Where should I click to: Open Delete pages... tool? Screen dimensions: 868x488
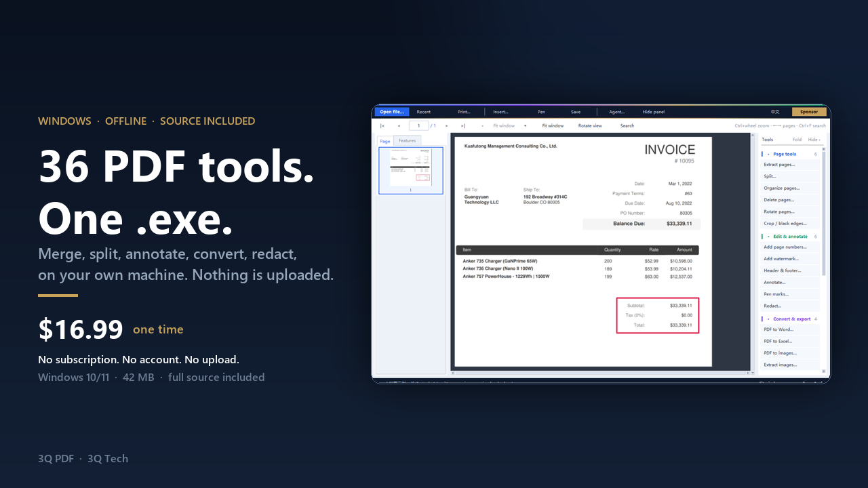(790, 200)
